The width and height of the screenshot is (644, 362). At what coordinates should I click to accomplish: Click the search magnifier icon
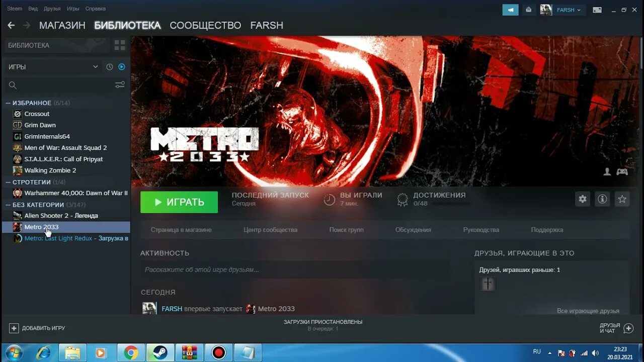click(x=13, y=85)
